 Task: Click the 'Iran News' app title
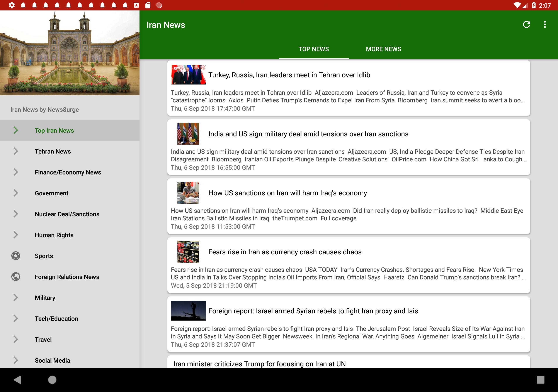165,25
